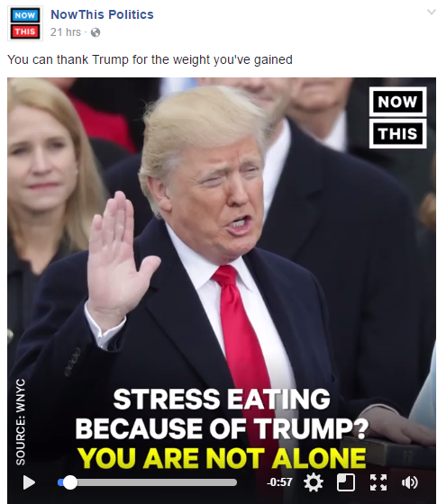
Task: Pop out video to mini player
Action: [x=346, y=482]
